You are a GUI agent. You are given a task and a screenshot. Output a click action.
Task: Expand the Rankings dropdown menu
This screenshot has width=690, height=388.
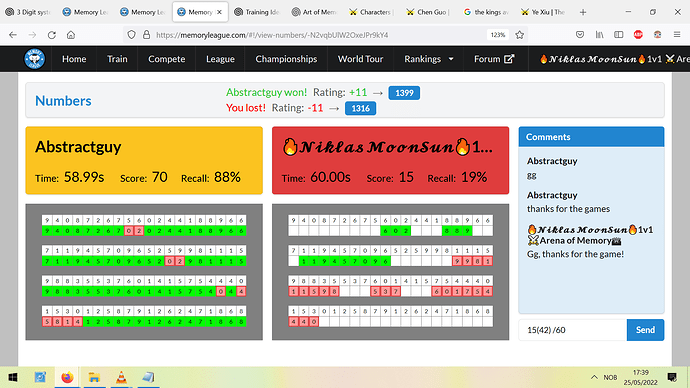click(x=429, y=59)
